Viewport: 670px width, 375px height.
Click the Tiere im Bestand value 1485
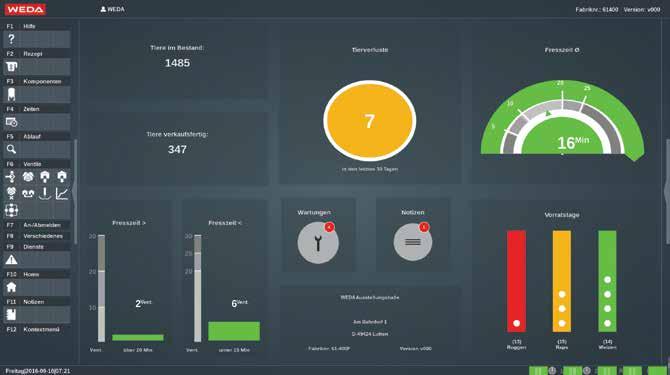tap(177, 63)
